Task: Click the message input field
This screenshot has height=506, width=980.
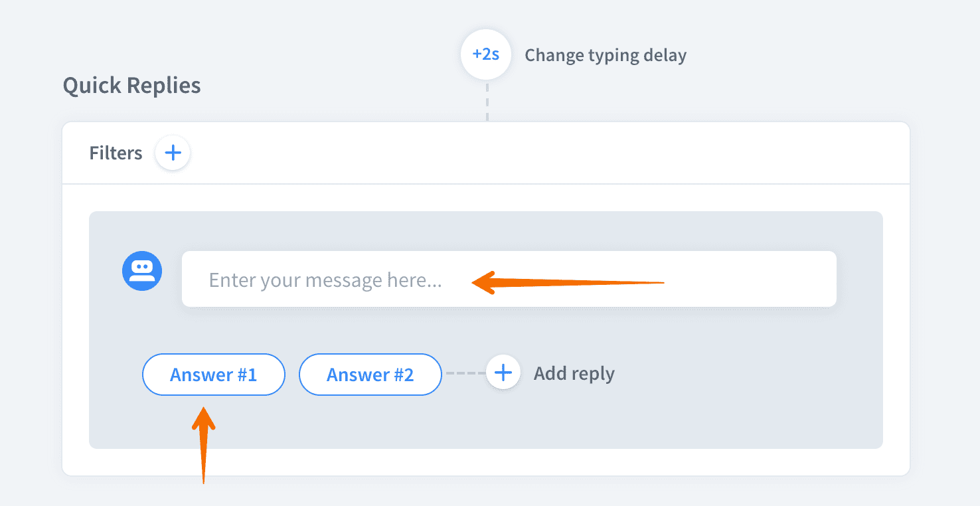Action: coord(508,279)
